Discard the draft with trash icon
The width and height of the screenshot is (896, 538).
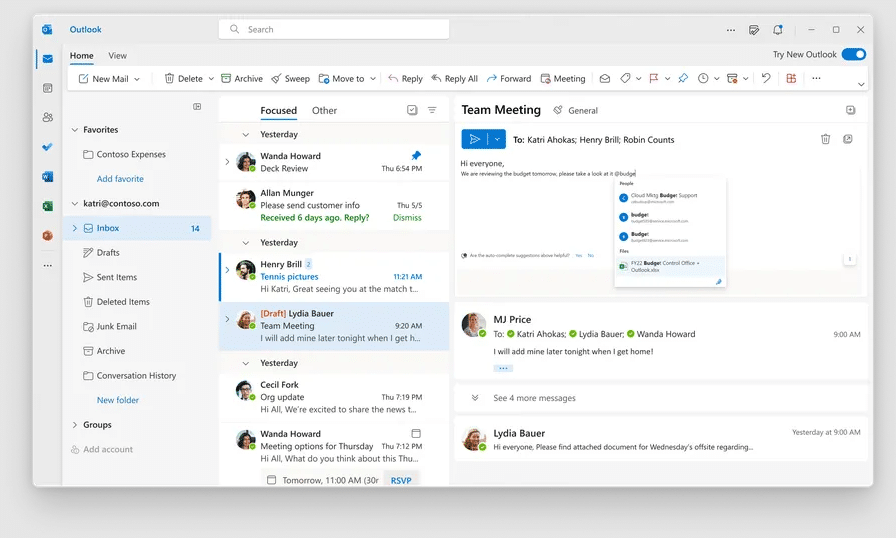pos(825,139)
